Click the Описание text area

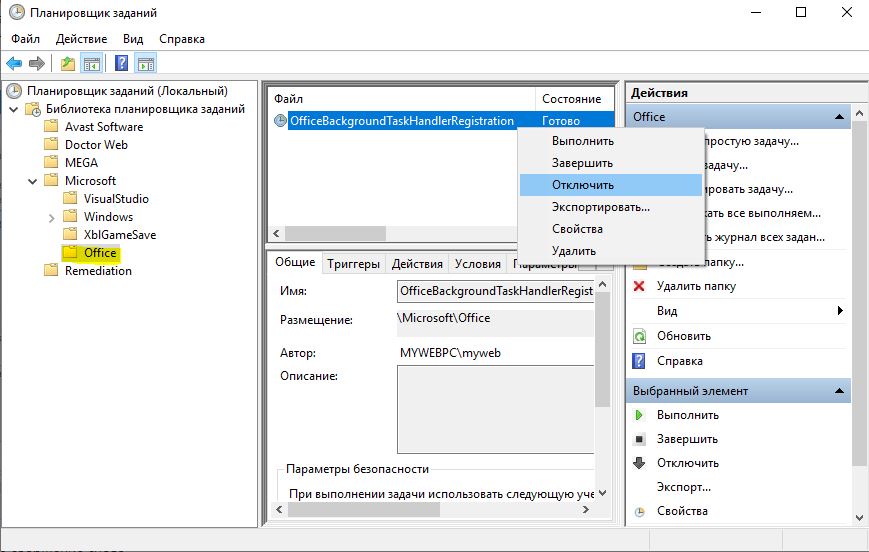click(495, 410)
